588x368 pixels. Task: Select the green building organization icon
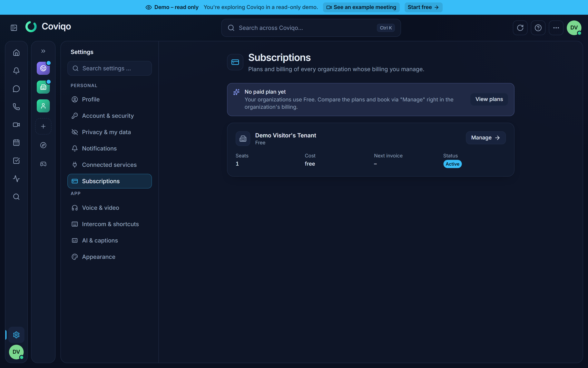click(x=43, y=87)
